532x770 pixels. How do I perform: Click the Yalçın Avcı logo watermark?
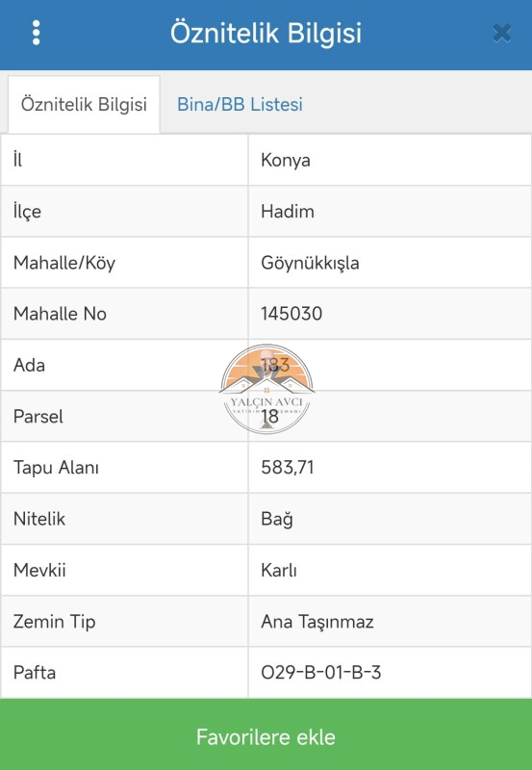click(266, 389)
